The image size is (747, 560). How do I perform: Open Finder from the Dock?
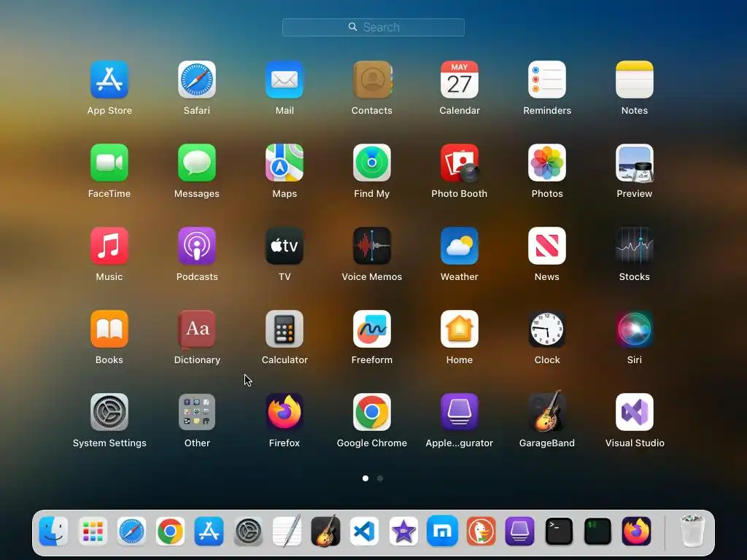pos(53,531)
